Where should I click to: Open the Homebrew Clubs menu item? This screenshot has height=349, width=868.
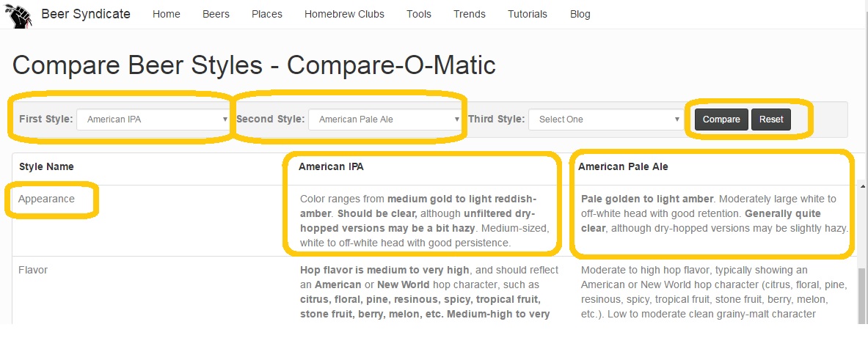coord(344,15)
